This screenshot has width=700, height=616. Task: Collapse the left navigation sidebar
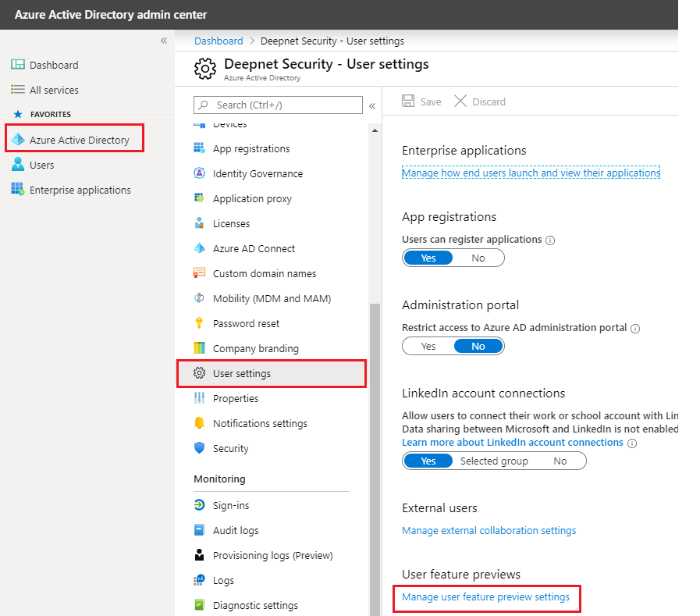pos(164,41)
